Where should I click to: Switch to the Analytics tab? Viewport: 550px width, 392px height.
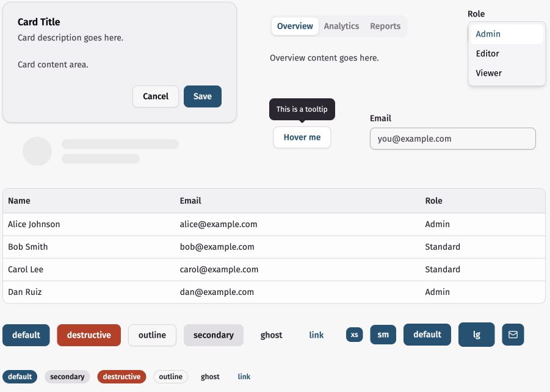pyautogui.click(x=341, y=26)
